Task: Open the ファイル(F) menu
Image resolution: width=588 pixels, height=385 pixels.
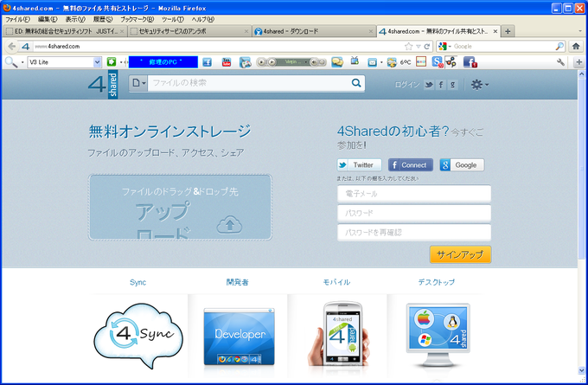Action: [x=17, y=19]
